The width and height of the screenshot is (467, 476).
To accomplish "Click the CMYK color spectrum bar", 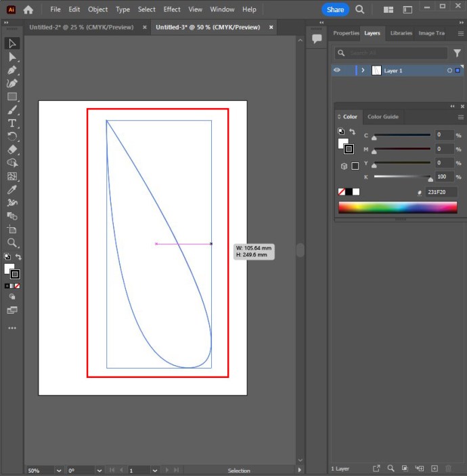I will click(397, 208).
